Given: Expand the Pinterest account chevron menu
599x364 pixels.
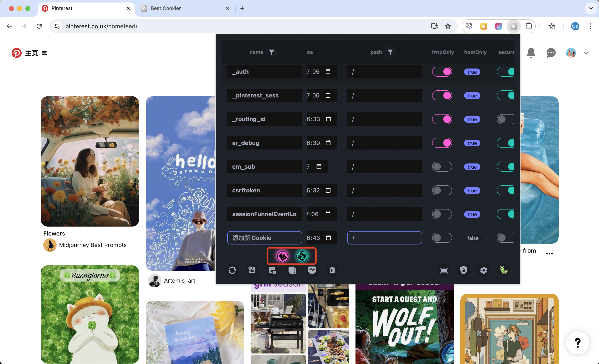Looking at the screenshot, I should point(586,53).
